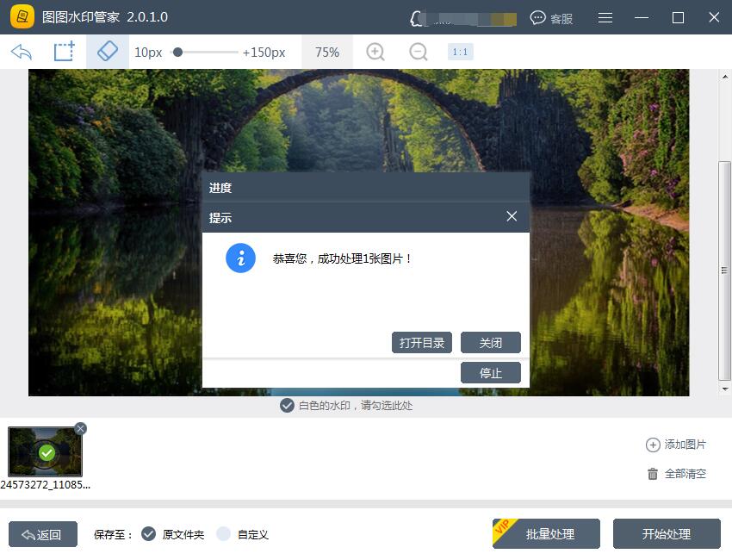Click the open directory (打开目录) button
Image resolution: width=732 pixels, height=560 pixels.
[422, 343]
